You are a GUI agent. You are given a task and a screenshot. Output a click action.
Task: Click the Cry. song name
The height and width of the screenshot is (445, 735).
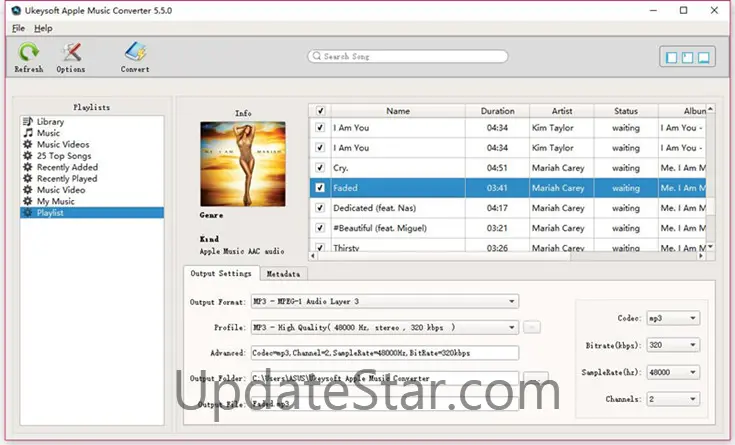[x=341, y=168]
